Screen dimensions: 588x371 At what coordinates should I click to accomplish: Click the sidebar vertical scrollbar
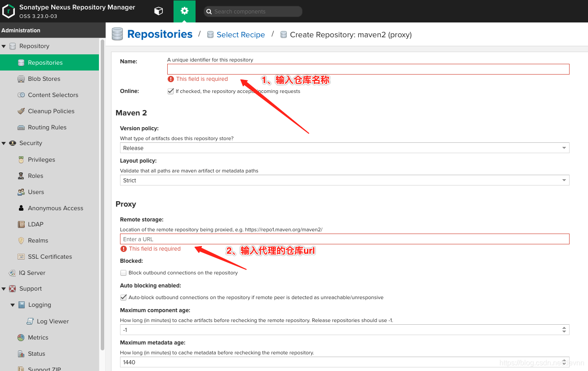tap(102, 195)
